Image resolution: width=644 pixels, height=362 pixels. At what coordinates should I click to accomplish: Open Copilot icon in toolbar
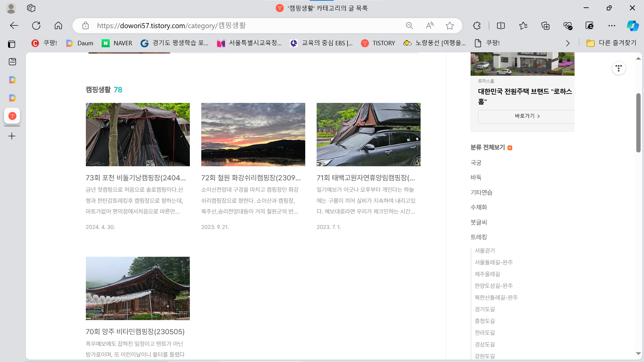633,26
